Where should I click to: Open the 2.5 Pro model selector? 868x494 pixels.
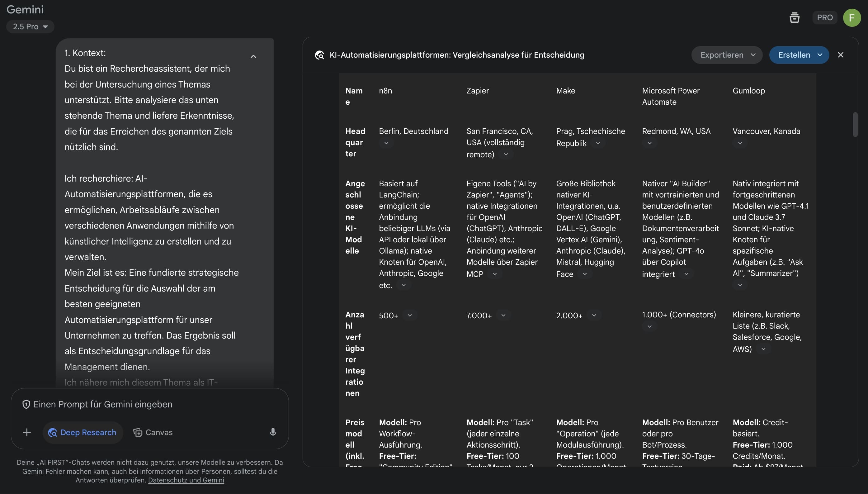click(x=30, y=26)
